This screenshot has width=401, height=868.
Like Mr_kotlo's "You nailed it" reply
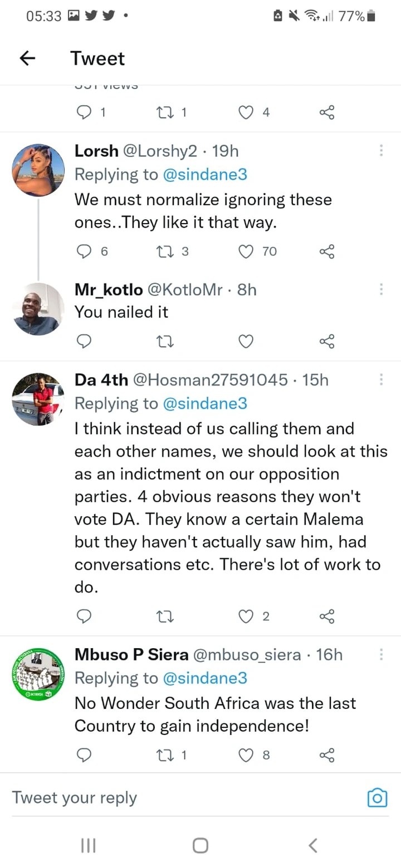click(246, 341)
